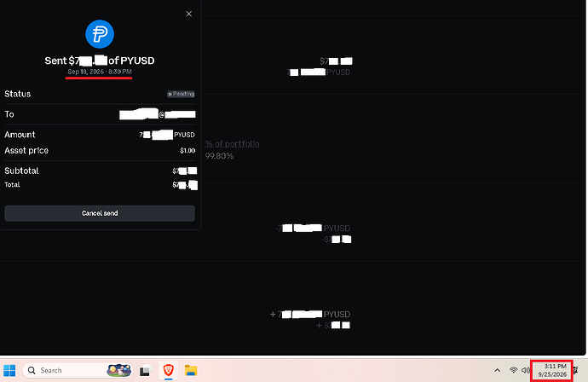Select the 99.80% portfolio value
This screenshot has height=382, width=588.
pyautogui.click(x=219, y=156)
